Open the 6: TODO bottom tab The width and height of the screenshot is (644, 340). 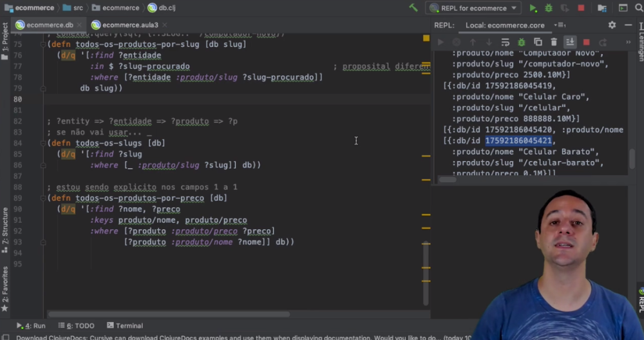pos(77,326)
